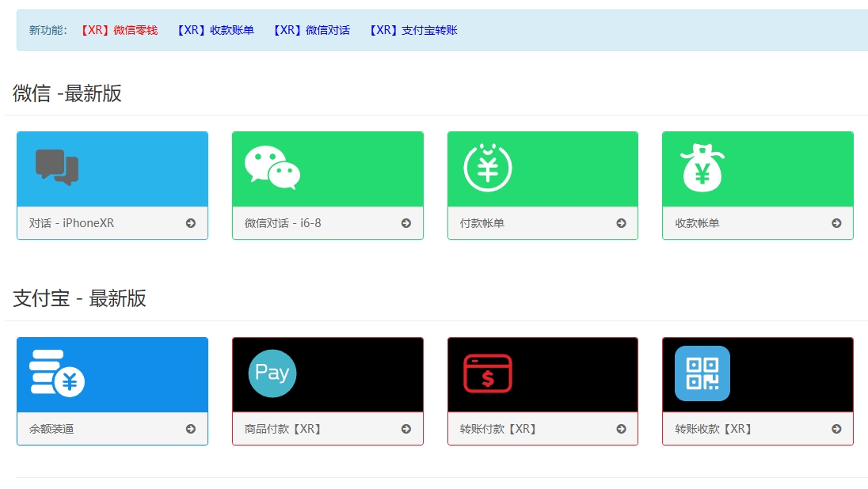Click arrow icon next to 付款帐单
This screenshot has width=868, height=489.
point(621,223)
